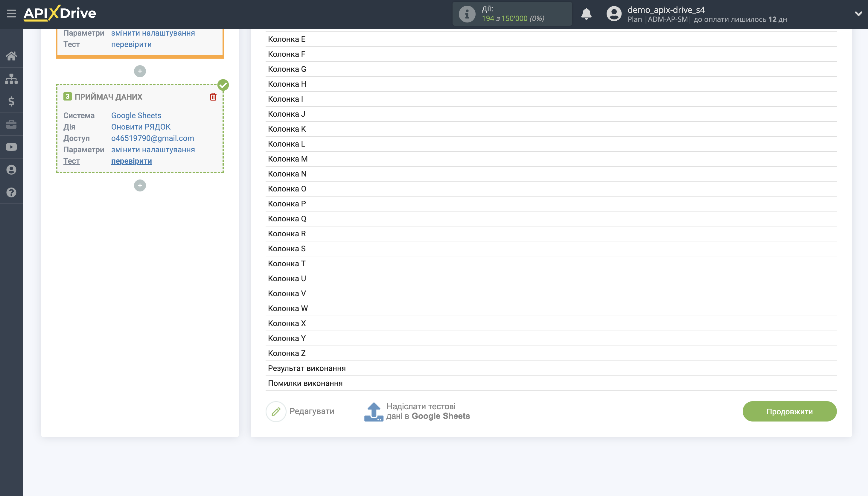Image resolution: width=868 pixels, height=496 pixels.
Task: Click the notification bell
Action: (x=586, y=14)
